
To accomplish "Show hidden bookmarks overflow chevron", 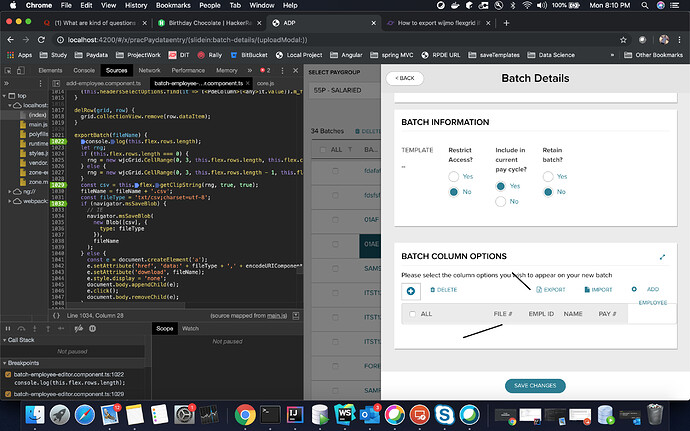I will [612, 55].
